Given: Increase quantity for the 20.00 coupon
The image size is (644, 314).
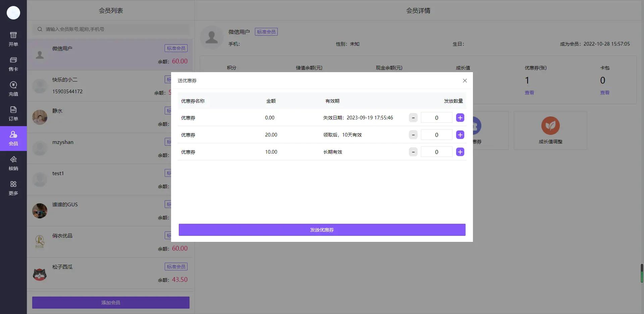Looking at the screenshot, I should 460,135.
